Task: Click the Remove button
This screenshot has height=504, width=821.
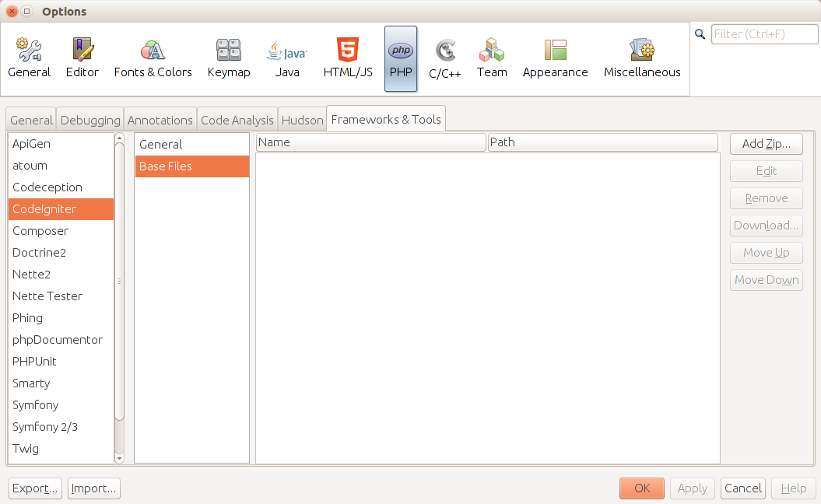Action: point(766,198)
